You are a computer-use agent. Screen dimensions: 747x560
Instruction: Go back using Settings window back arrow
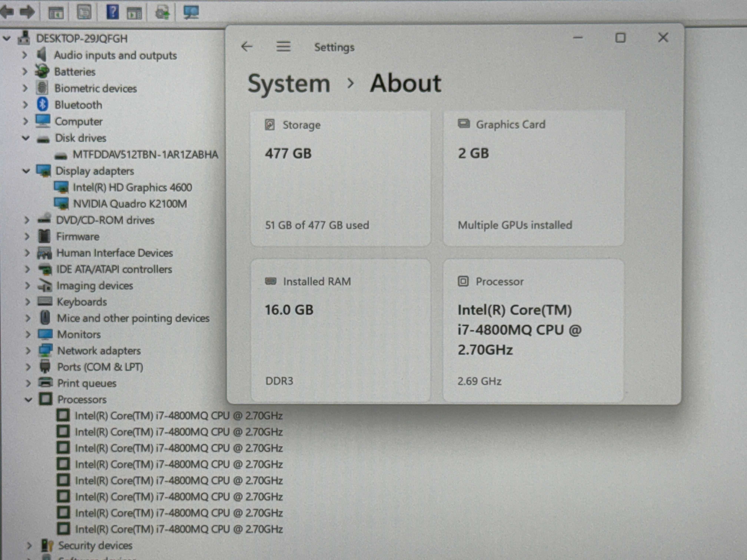coord(247,47)
